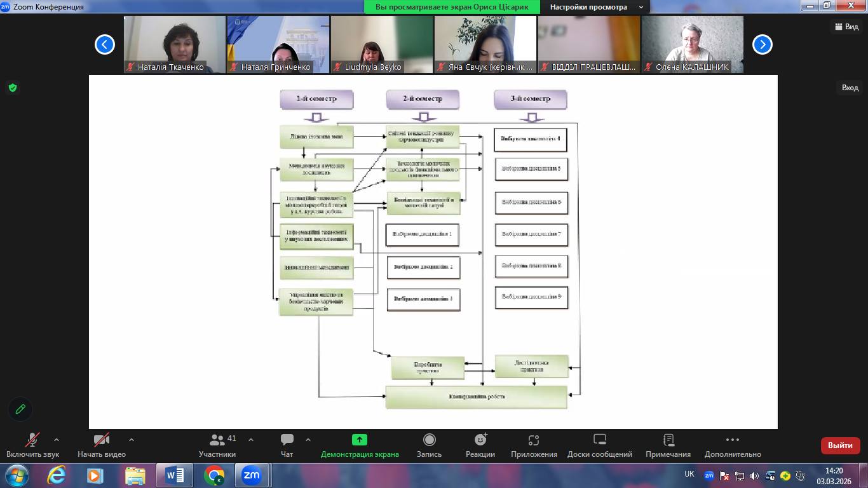Click the green encryption shield icon
The image size is (868, 488).
pos(12,88)
